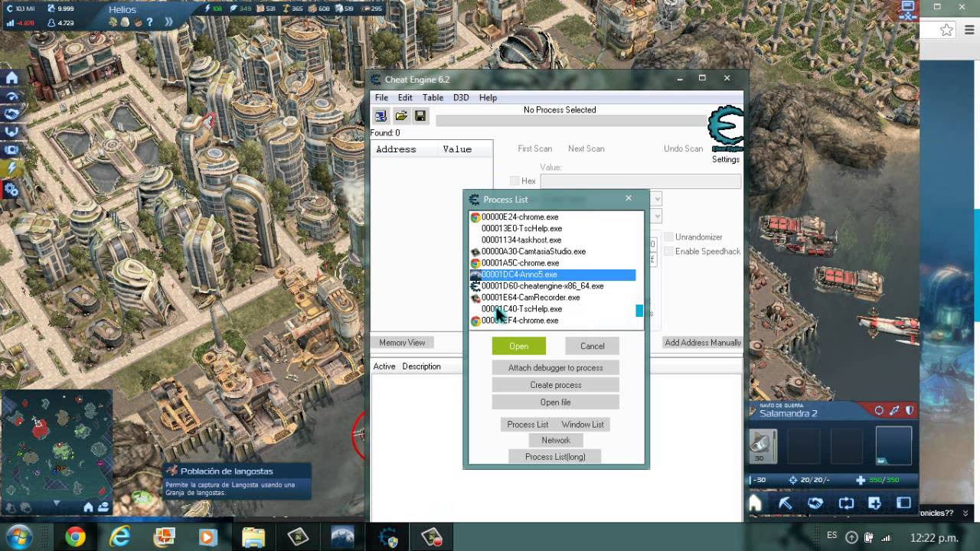The width and height of the screenshot is (980, 551).
Task: Close the Process List dialog
Action: [629, 198]
